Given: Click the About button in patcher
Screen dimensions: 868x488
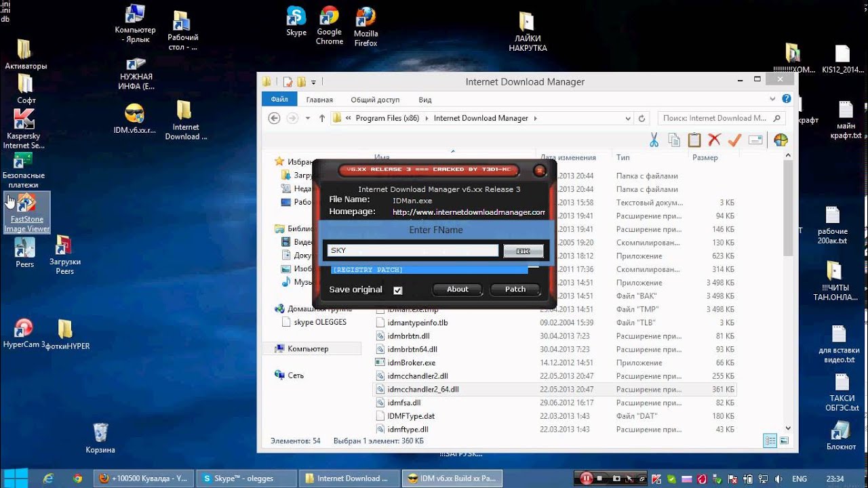Looking at the screenshot, I should point(458,289).
